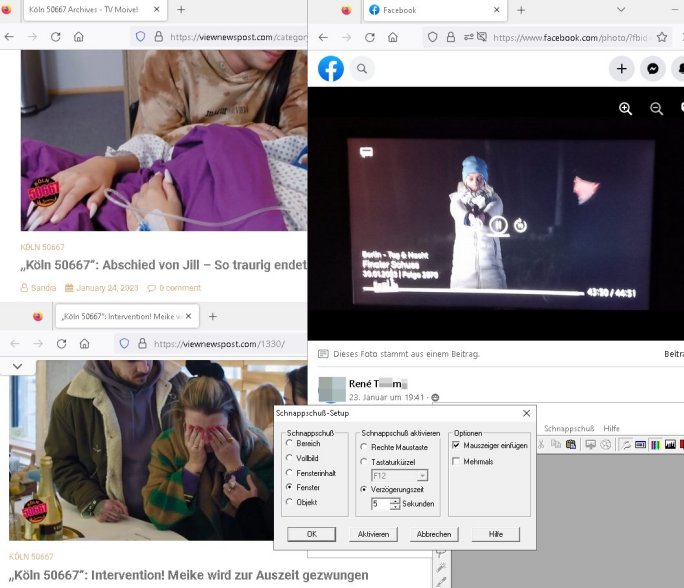Zoom in on the Facebook photo
The width and height of the screenshot is (684, 588).
625,109
